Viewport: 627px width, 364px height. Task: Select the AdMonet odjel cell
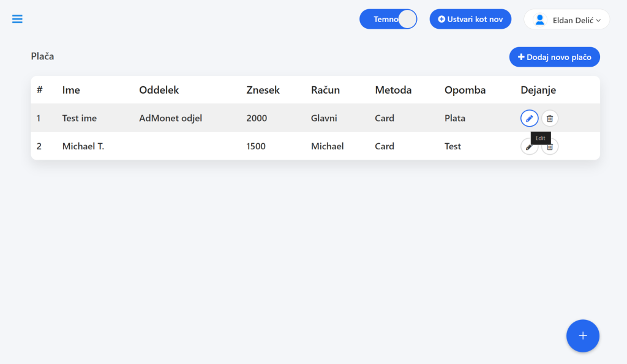coord(170,118)
